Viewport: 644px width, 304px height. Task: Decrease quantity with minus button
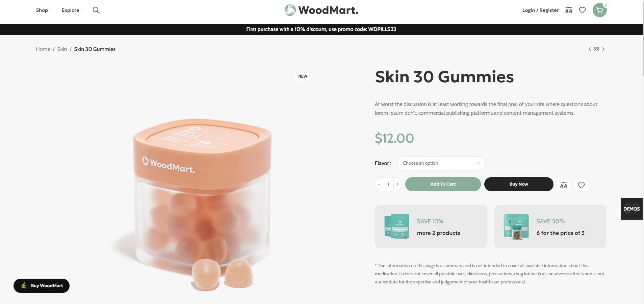379,184
